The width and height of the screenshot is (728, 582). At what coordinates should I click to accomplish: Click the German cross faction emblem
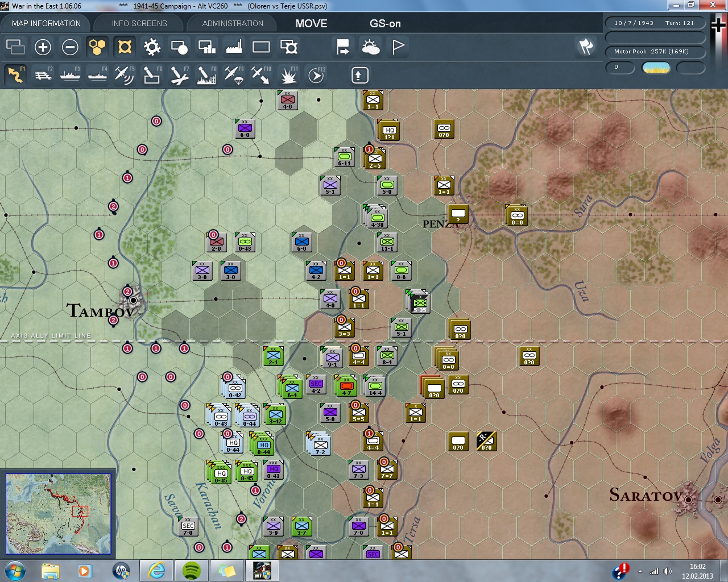(719, 26)
